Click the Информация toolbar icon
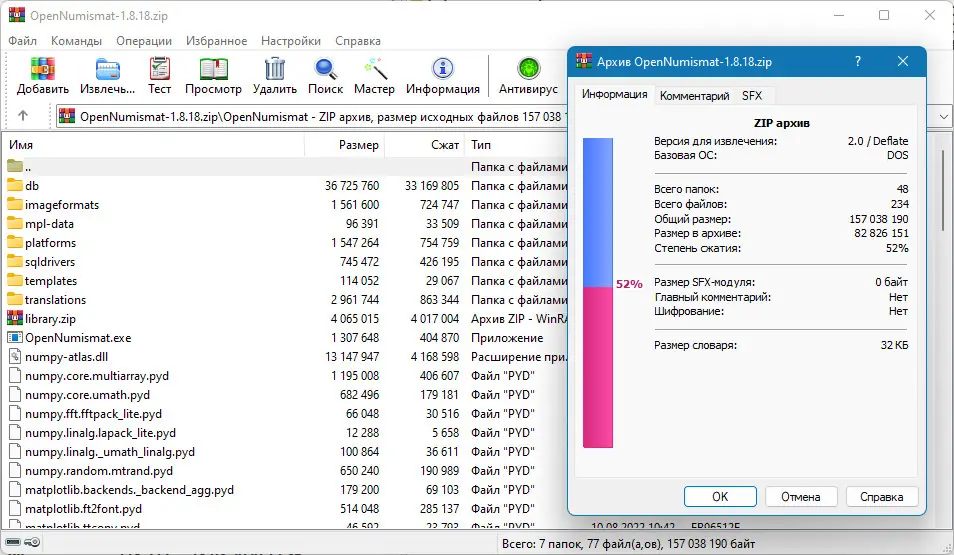This screenshot has width=954, height=555. [x=443, y=69]
